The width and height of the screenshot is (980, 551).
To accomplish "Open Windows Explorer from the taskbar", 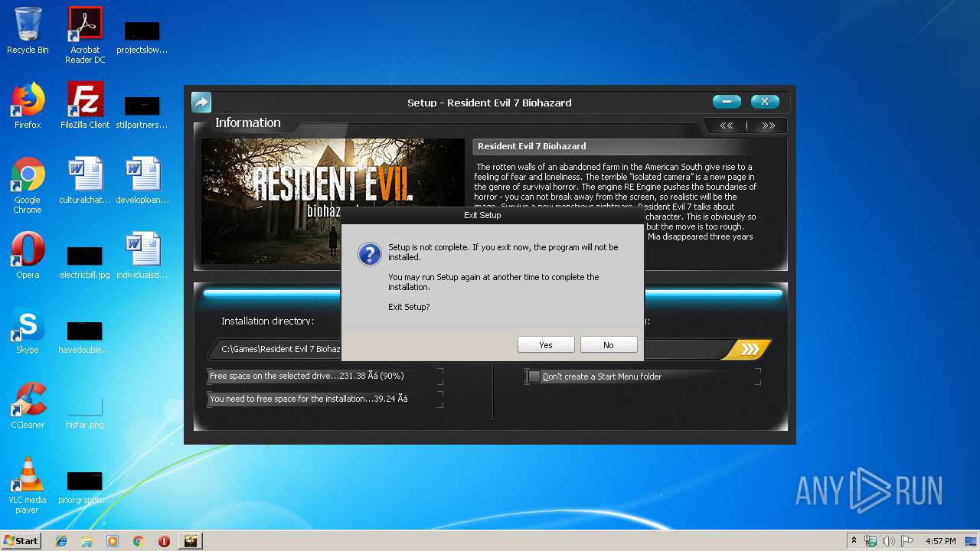I will [87, 541].
